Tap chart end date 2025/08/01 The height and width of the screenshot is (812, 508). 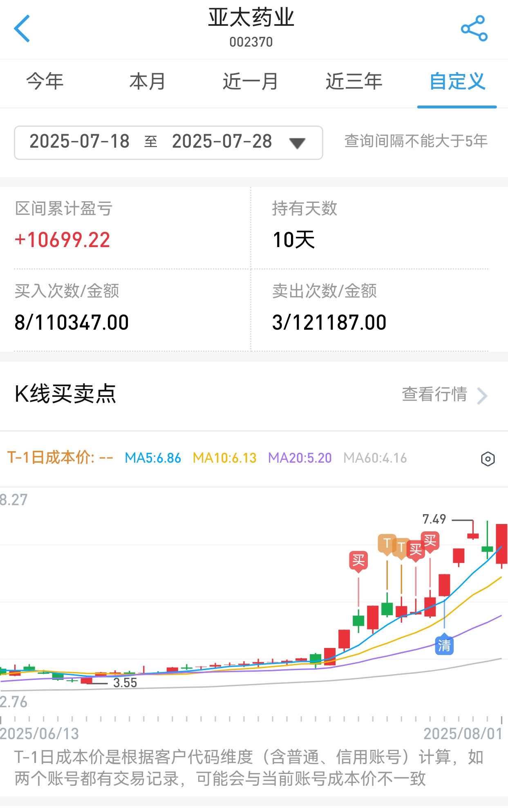pyautogui.click(x=463, y=734)
